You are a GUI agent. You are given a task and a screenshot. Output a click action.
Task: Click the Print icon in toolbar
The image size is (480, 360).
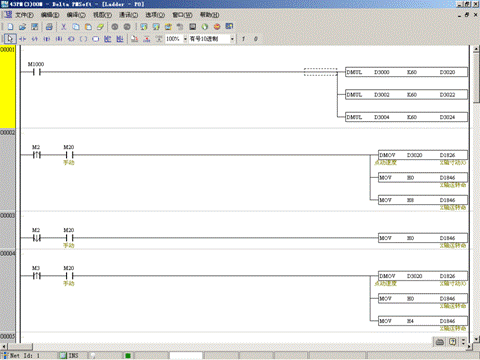49,27
